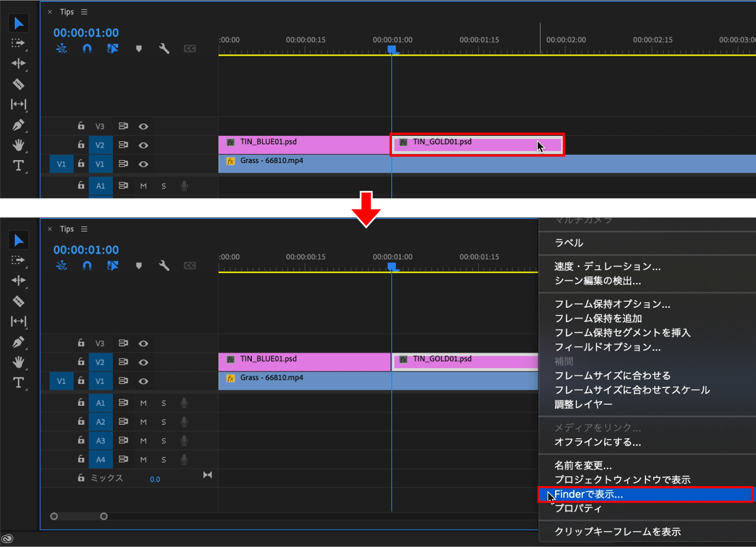Click the left handle of the zoom scroll bar
This screenshot has height=547, width=756.
click(54, 516)
